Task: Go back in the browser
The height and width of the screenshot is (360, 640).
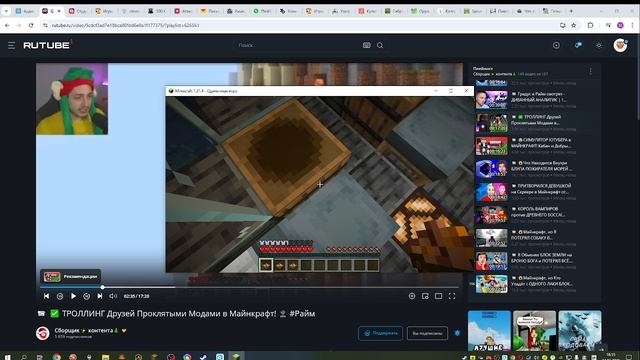Action: [7, 25]
